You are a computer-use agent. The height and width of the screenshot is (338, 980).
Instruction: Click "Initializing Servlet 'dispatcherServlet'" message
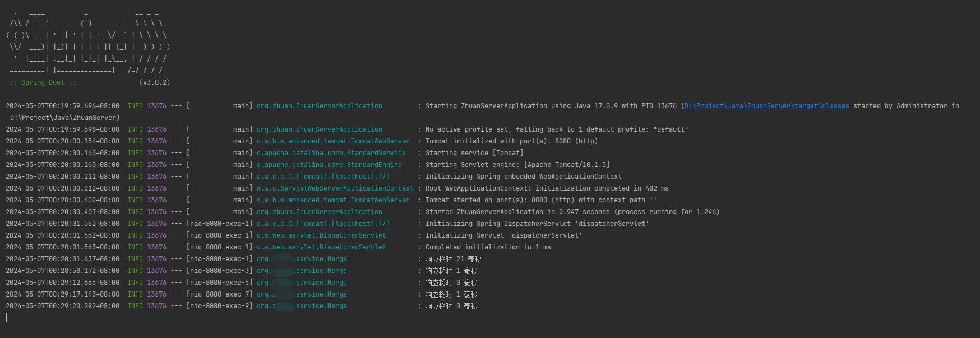point(503,235)
